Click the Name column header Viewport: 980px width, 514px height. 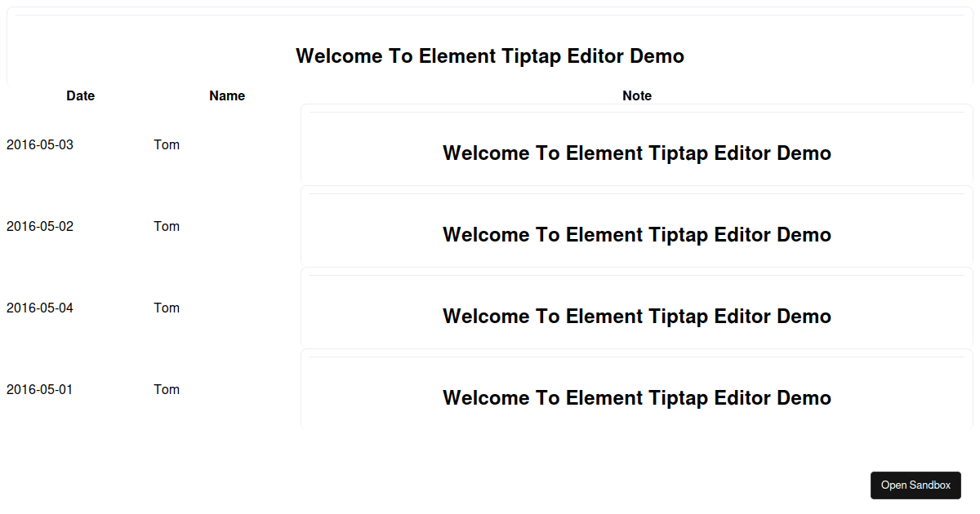coord(226,95)
